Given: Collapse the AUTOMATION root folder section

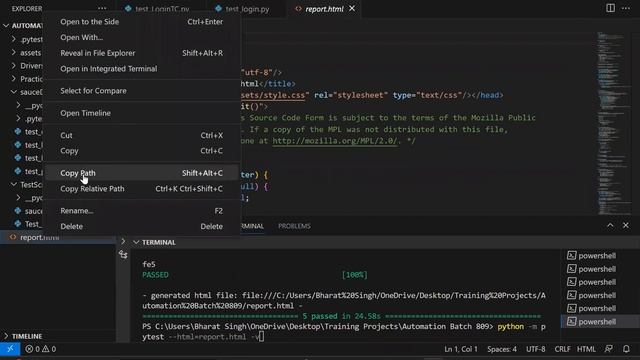Looking at the screenshot, I should [6, 25].
